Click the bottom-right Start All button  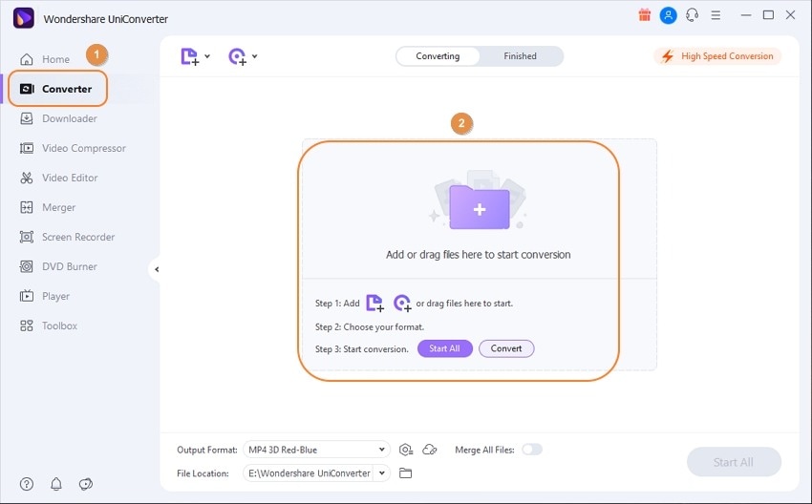[x=734, y=462]
